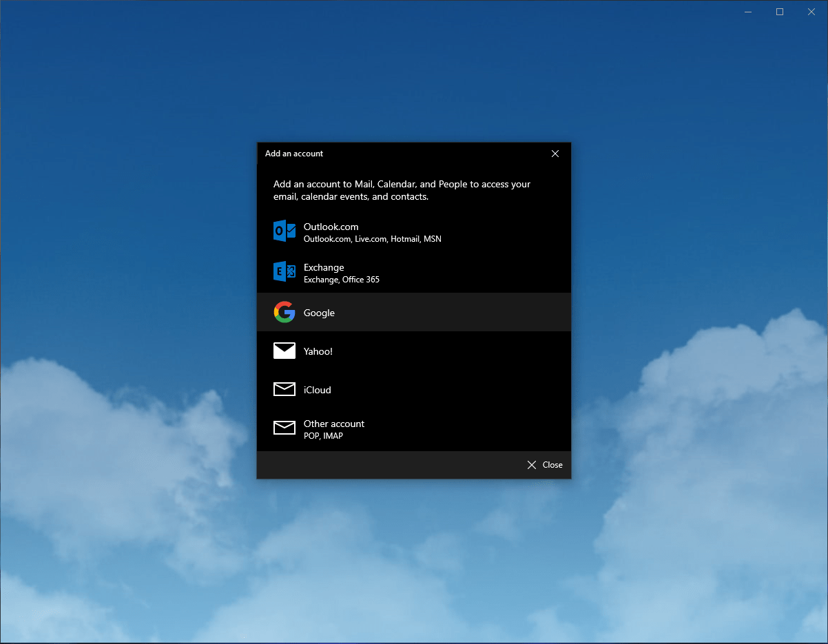Click the Other account envelope icon
Image resolution: width=828 pixels, height=644 pixels.
[x=284, y=428]
